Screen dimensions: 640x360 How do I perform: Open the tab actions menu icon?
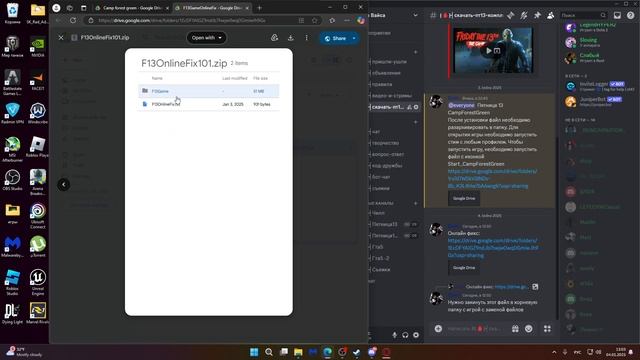coord(84,8)
